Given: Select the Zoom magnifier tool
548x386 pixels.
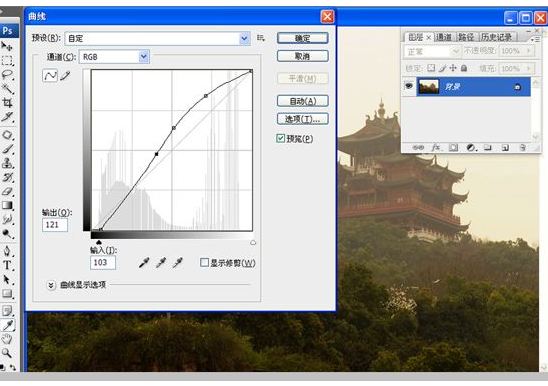Looking at the screenshot, I should [7, 353].
